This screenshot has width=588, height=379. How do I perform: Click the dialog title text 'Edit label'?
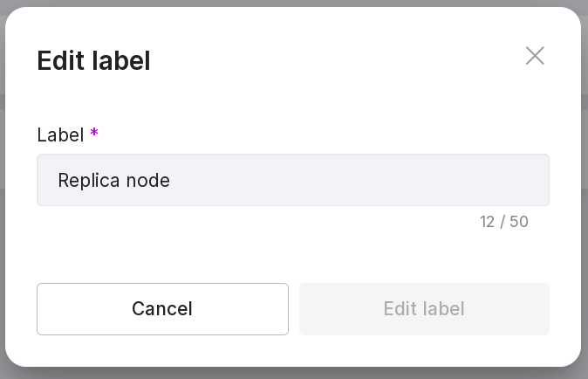(93, 61)
